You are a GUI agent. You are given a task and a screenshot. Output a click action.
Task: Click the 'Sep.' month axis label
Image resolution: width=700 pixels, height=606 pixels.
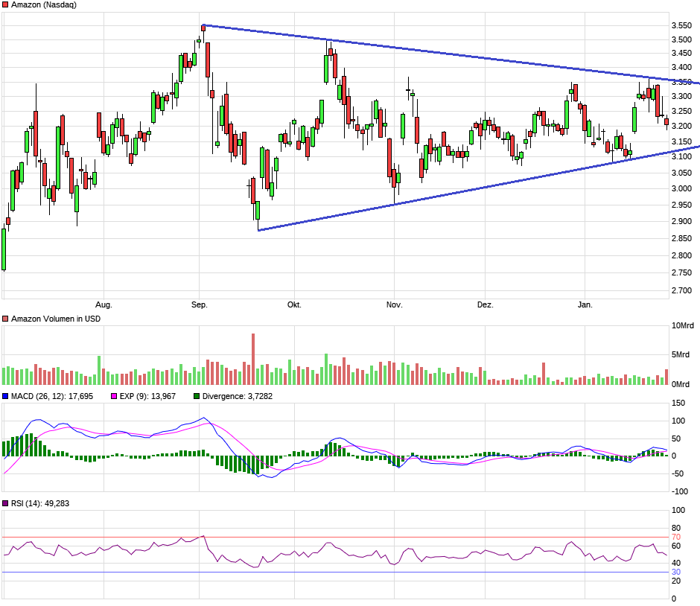tap(199, 304)
